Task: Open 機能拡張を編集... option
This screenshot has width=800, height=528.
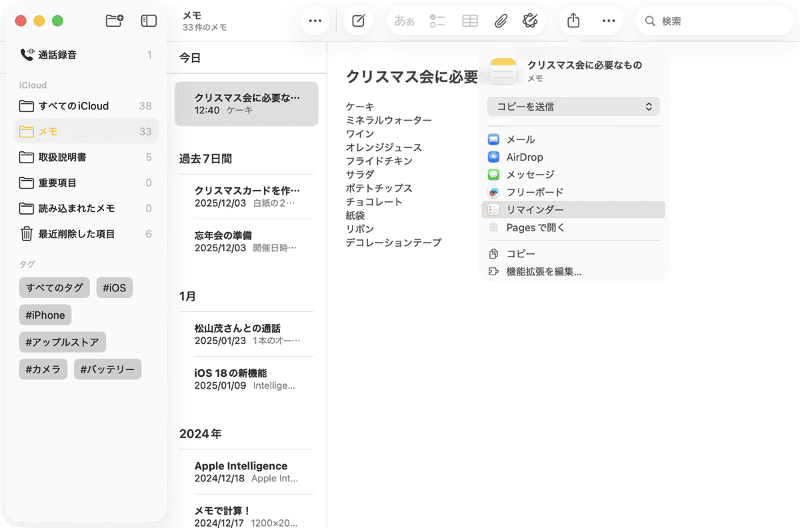Action: coord(573,271)
